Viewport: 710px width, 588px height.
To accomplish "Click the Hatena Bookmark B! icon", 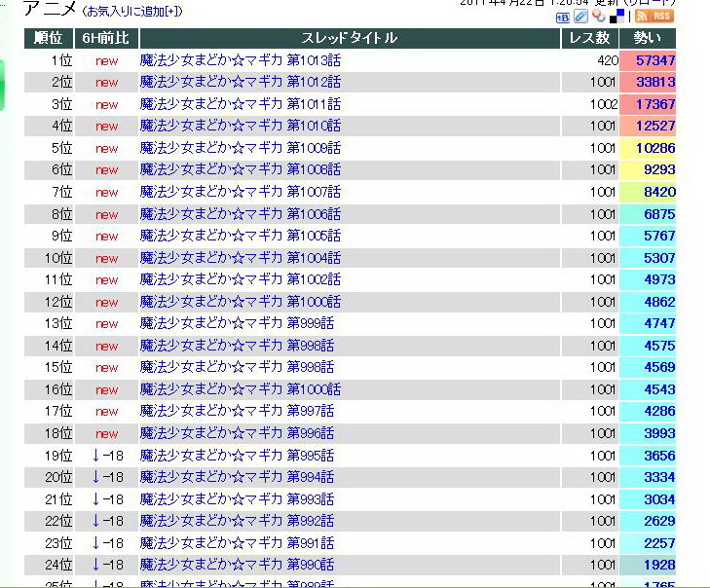I will coord(563,17).
